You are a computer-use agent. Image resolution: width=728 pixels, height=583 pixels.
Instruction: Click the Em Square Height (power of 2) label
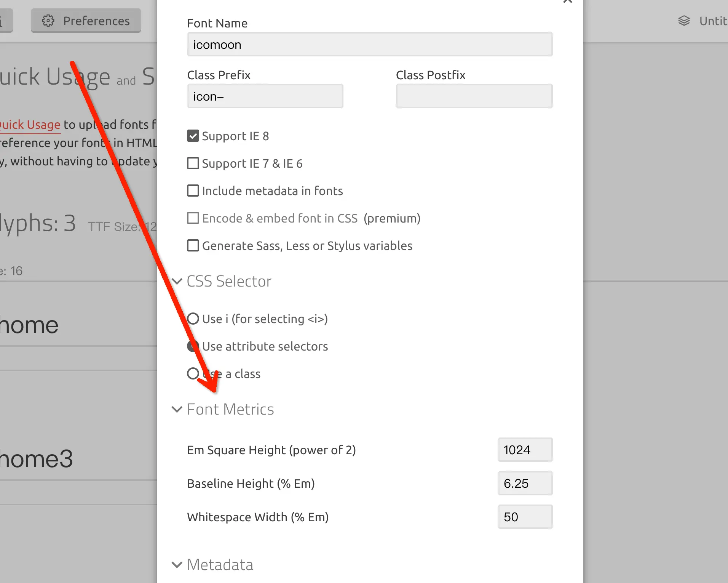pos(271,450)
